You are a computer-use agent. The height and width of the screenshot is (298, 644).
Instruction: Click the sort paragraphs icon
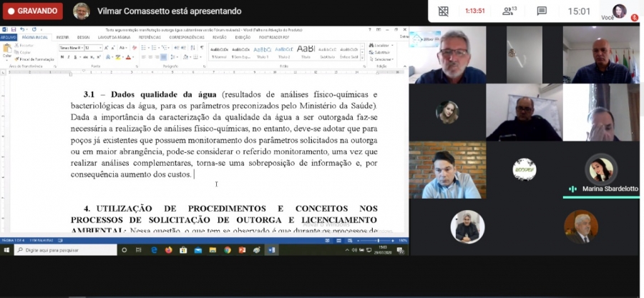[193, 48]
